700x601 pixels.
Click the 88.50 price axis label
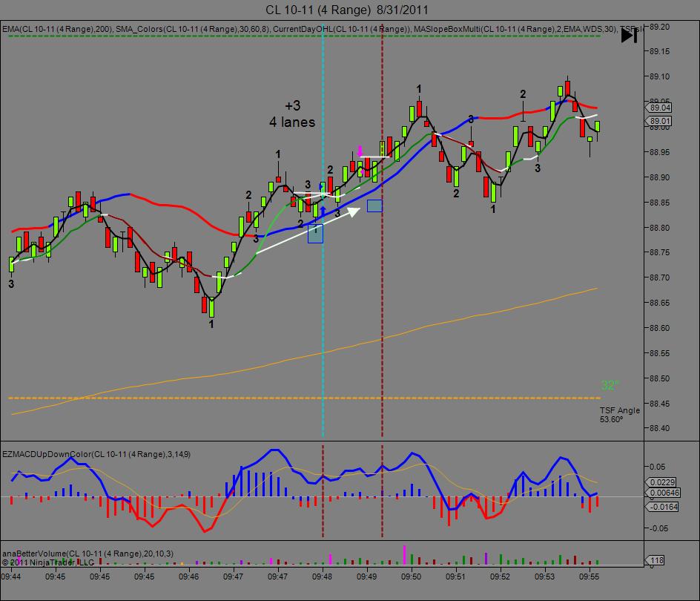(659, 378)
